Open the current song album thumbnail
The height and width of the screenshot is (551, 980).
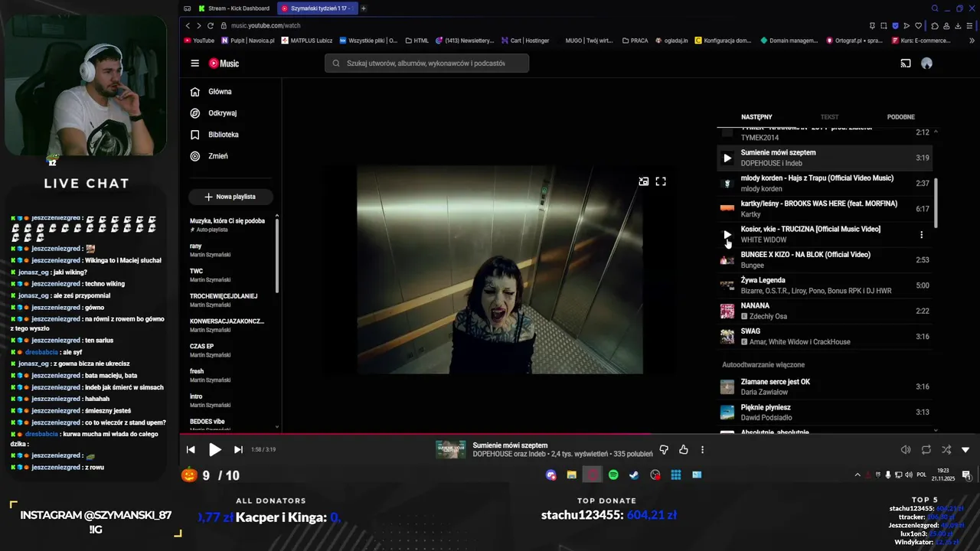[x=450, y=450]
